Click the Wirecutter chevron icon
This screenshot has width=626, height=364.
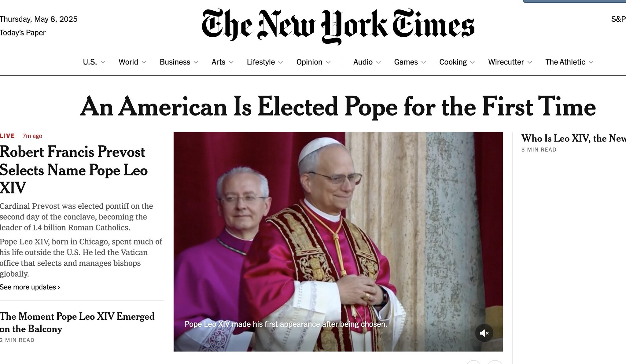coord(530,62)
